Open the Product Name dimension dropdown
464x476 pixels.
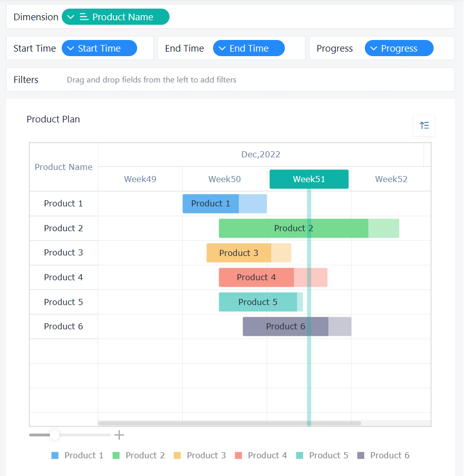71,17
